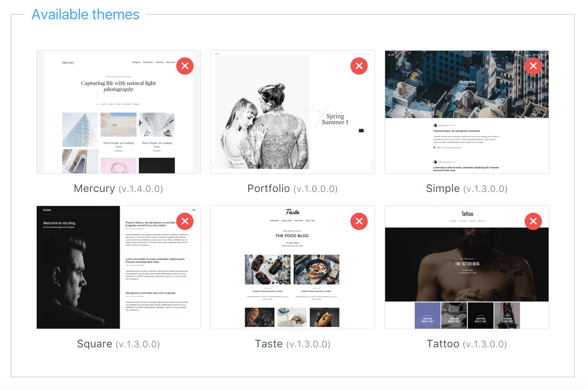
Task: Click the Portfolio version number v.1.0.0.0
Action: [x=316, y=189]
